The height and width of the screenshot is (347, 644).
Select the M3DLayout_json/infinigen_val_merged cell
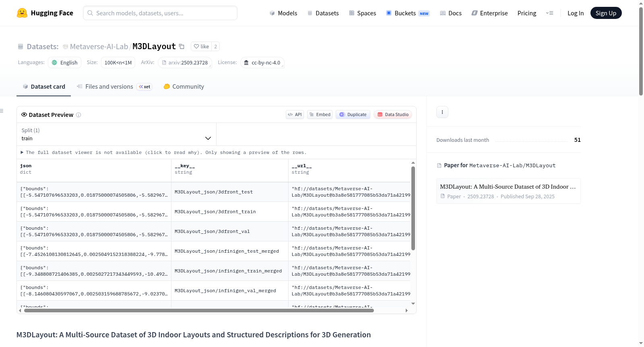[229, 291]
